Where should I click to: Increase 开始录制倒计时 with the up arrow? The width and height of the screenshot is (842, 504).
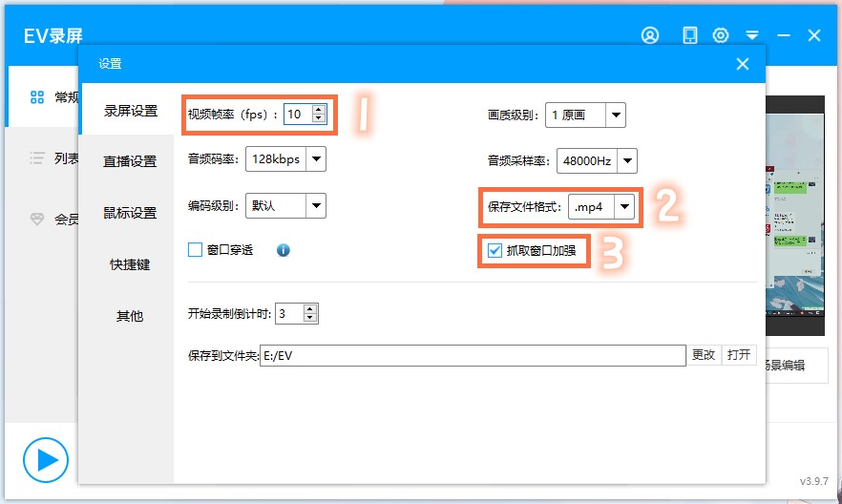click(310, 309)
